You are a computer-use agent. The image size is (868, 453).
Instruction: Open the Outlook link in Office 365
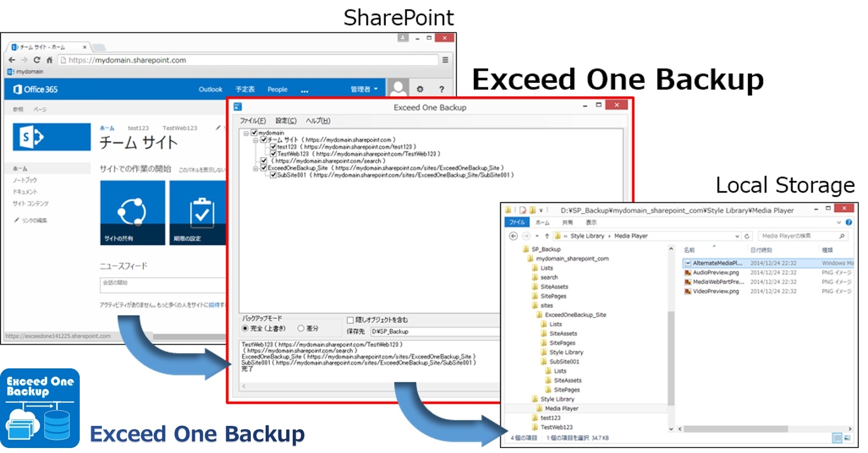(210, 89)
